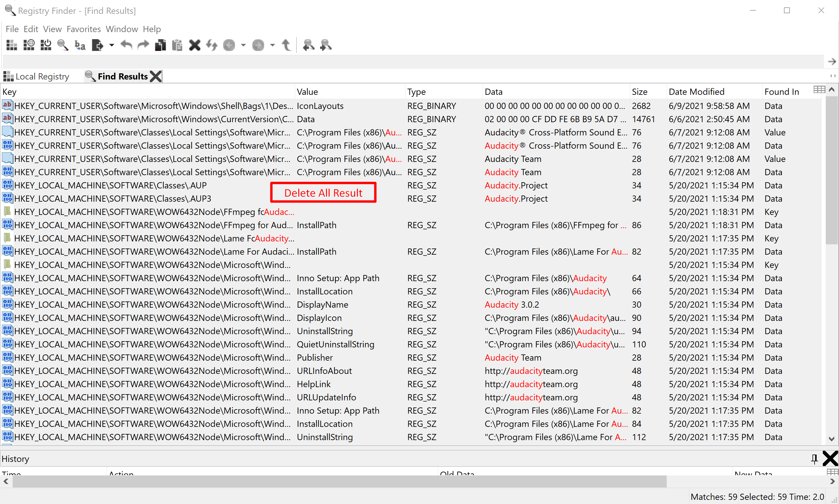Click the Copy toolbar icon

(160, 45)
